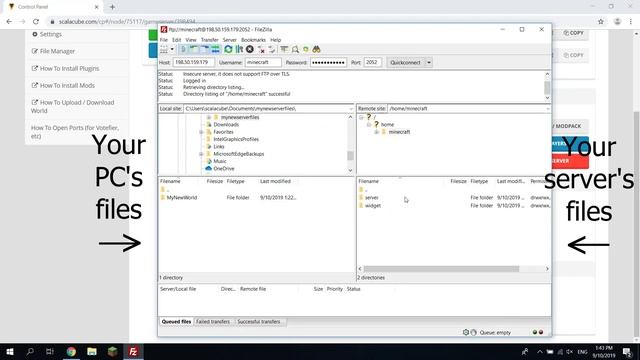Click the FileZilla taskbar icon
640x360 pixels.
pos(133,351)
